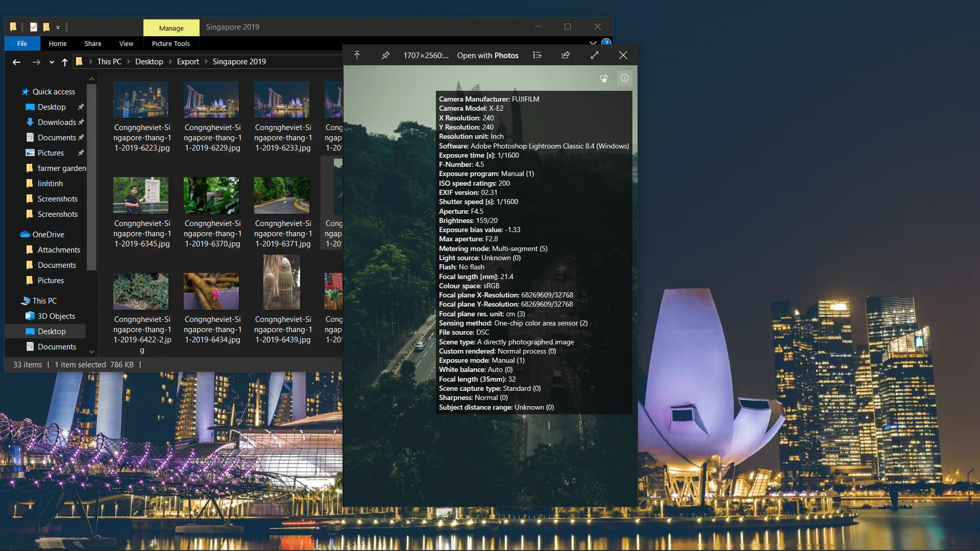The height and width of the screenshot is (551, 980).
Task: Expand ribbon using chevron below title bar
Action: pos(593,43)
